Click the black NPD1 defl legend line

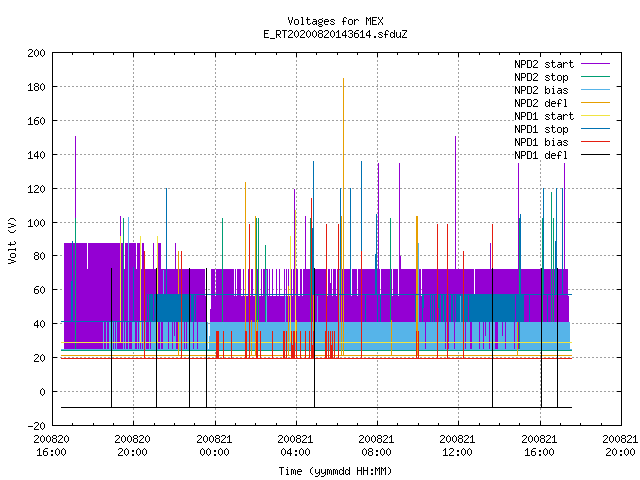pyautogui.click(x=596, y=155)
